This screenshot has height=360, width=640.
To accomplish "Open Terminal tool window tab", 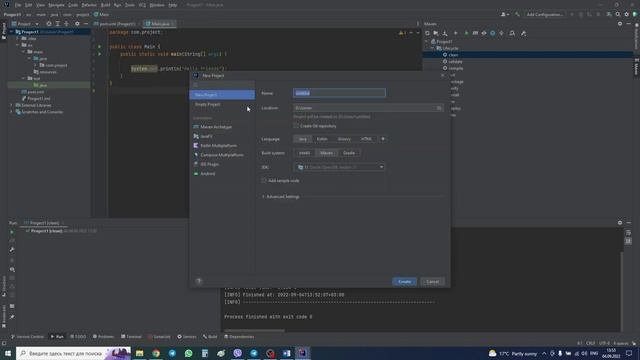I will point(131,337).
